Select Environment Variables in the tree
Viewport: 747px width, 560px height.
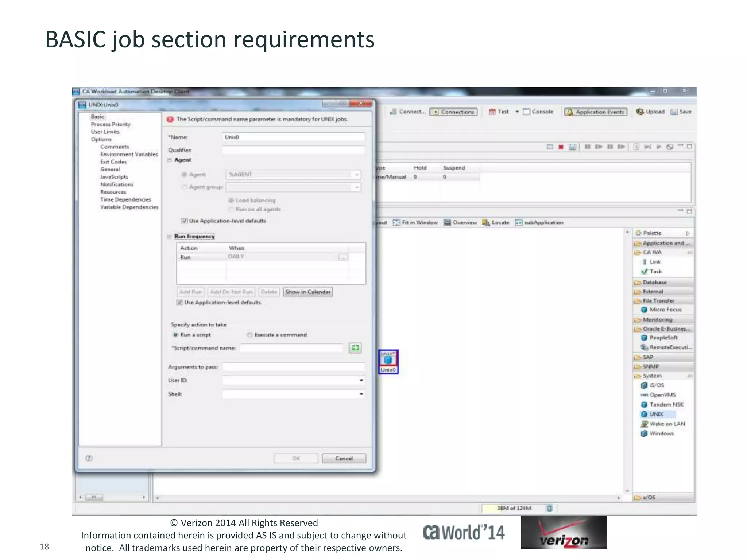coord(129,154)
